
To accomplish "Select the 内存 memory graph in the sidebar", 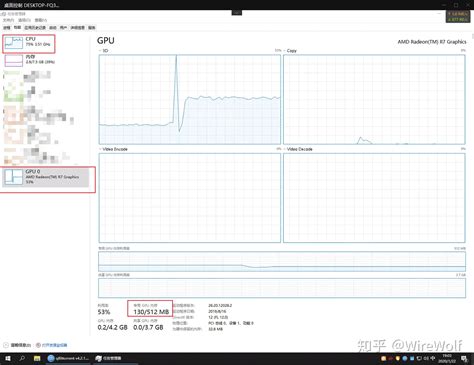I will (x=29, y=60).
